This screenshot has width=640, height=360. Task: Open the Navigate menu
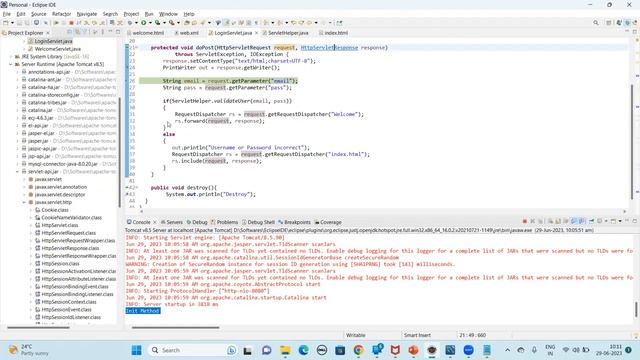(87, 14)
